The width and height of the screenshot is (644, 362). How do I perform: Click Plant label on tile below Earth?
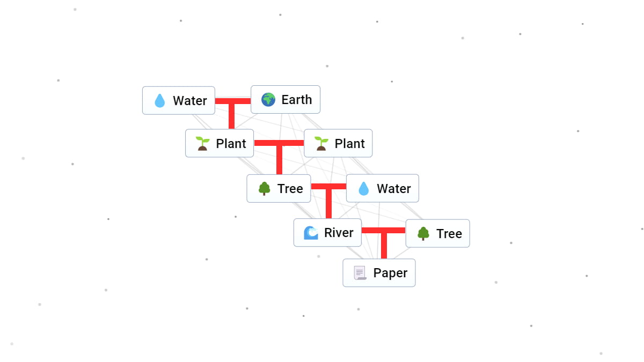pyautogui.click(x=349, y=144)
